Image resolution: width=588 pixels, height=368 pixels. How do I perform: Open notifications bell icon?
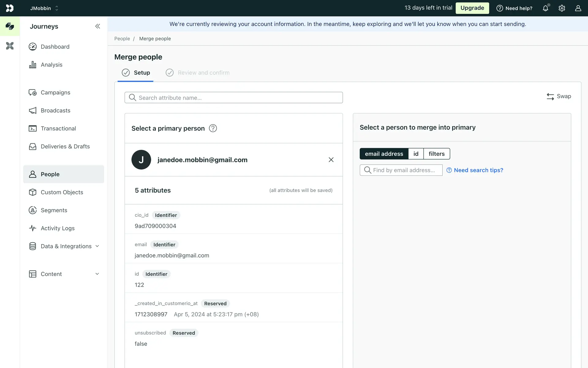(x=545, y=8)
